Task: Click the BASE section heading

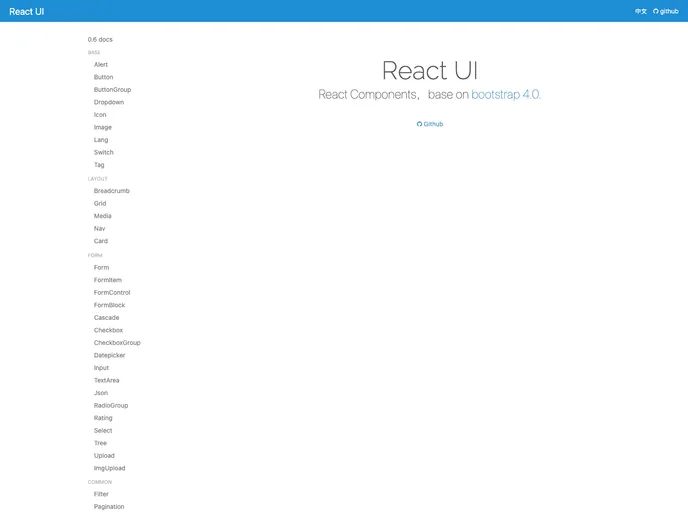Action: point(94,53)
